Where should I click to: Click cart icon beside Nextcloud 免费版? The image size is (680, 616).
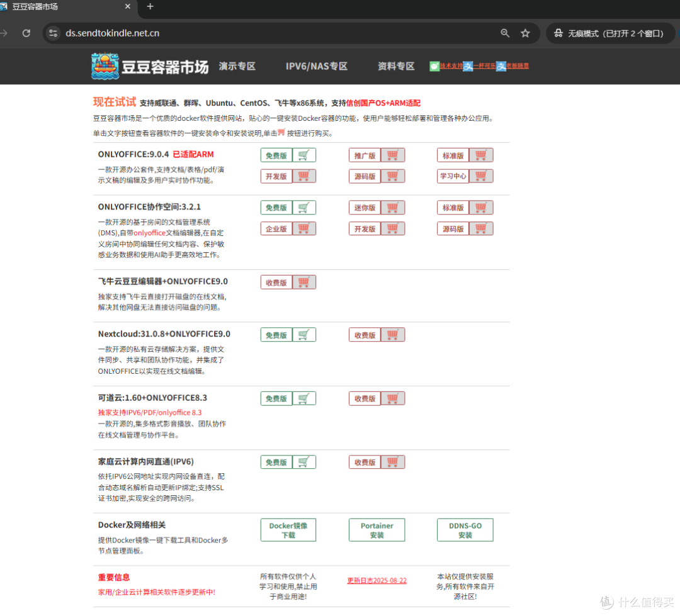pos(304,335)
